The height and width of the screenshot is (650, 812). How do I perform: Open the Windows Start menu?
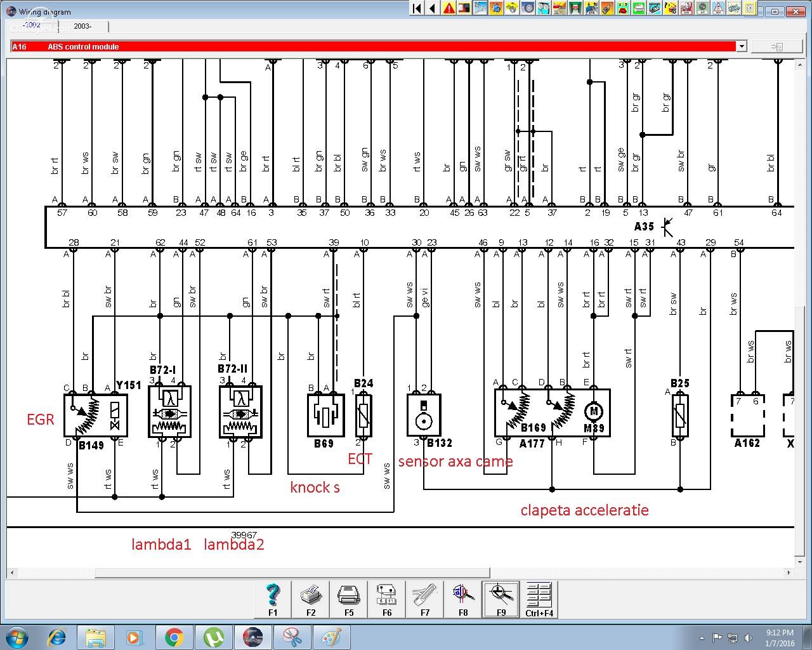16,637
